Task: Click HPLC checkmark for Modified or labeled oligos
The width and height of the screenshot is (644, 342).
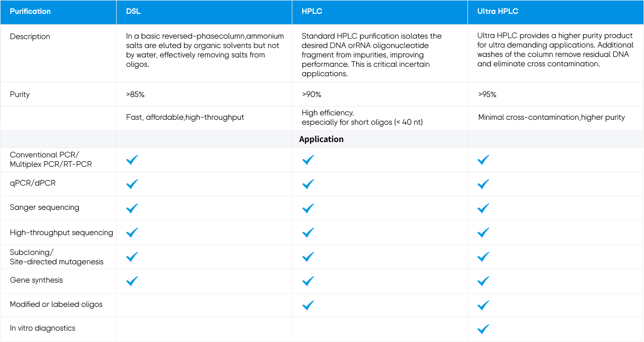Action: pos(308,305)
